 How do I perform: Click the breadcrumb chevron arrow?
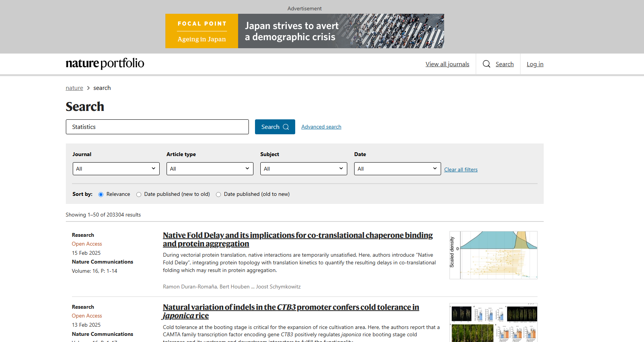88,88
